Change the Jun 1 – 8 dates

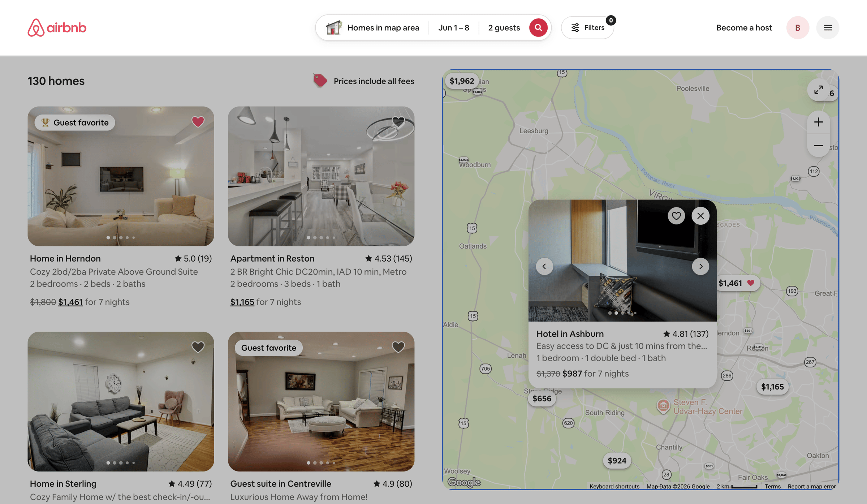pyautogui.click(x=454, y=27)
